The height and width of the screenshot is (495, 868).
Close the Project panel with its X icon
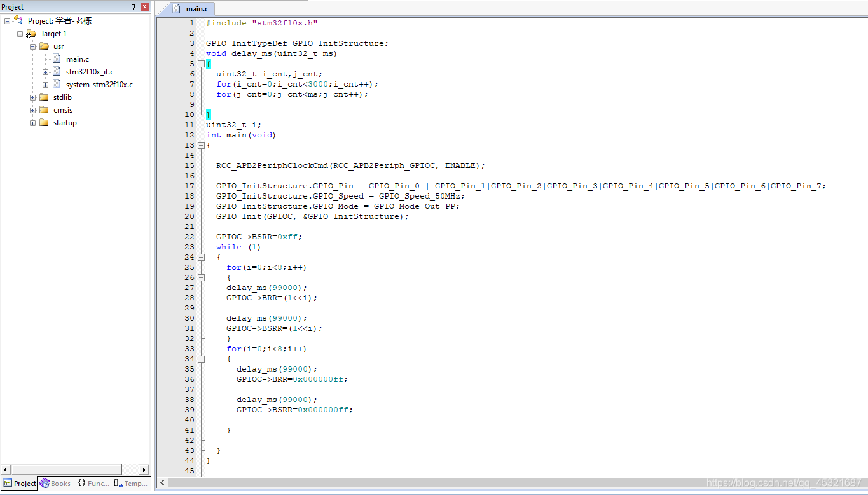pyautogui.click(x=144, y=7)
